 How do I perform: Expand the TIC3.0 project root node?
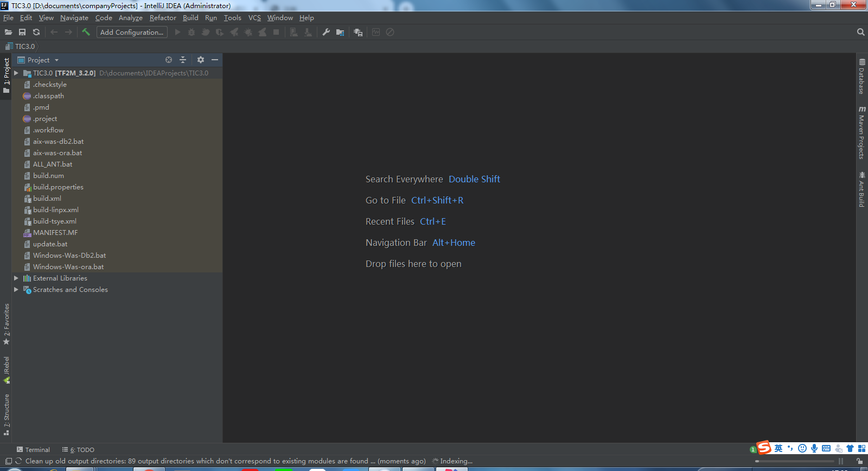coord(16,73)
